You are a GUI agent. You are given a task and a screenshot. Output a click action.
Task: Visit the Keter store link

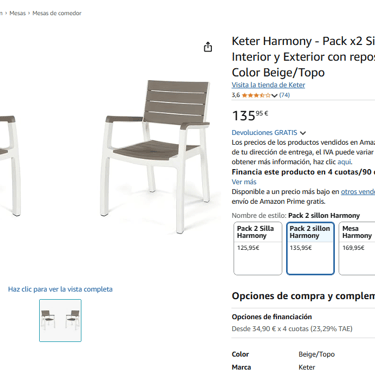pos(268,85)
